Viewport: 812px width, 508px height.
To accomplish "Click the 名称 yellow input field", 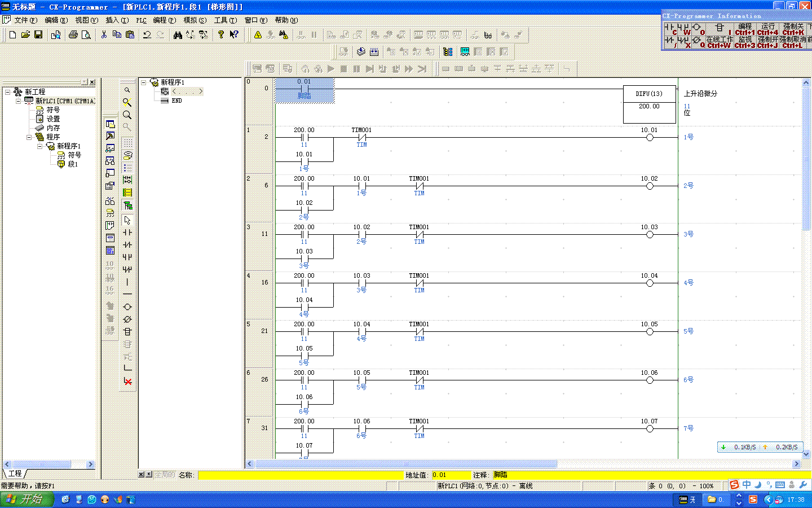I will (301, 475).
